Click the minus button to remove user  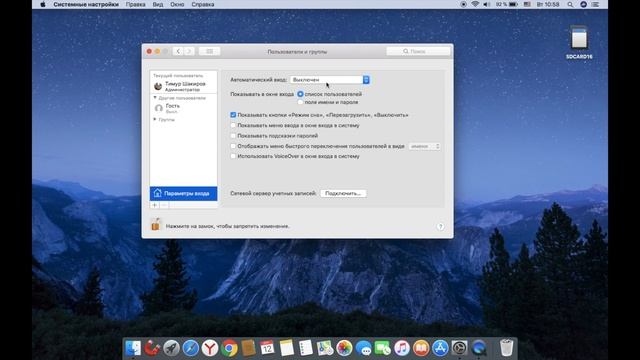(164, 205)
